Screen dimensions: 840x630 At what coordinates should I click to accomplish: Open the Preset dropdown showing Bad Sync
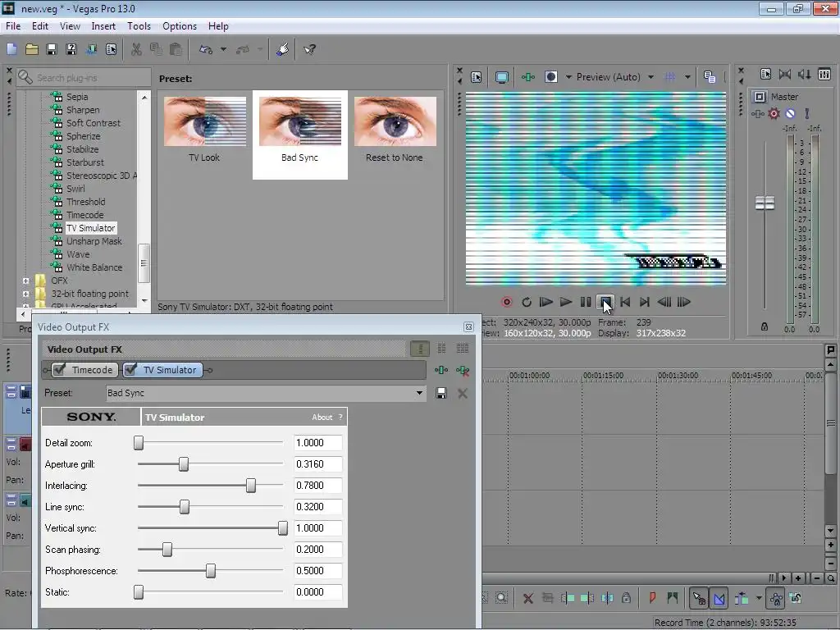click(x=419, y=393)
